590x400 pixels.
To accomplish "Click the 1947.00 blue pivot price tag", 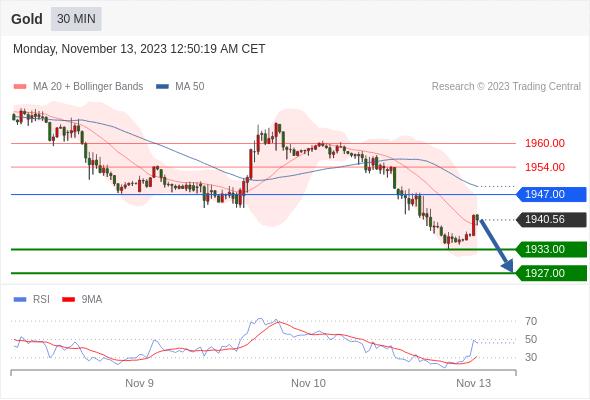I will point(551,195).
